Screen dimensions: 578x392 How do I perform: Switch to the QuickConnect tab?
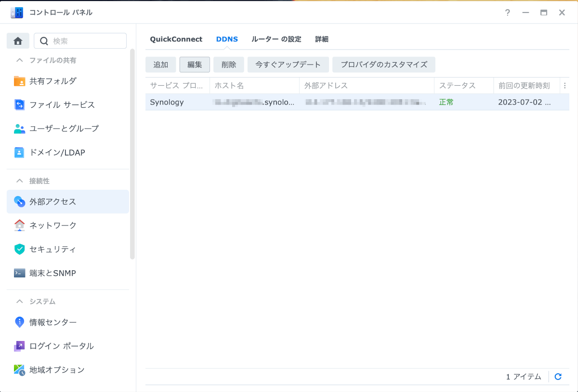pyautogui.click(x=176, y=39)
